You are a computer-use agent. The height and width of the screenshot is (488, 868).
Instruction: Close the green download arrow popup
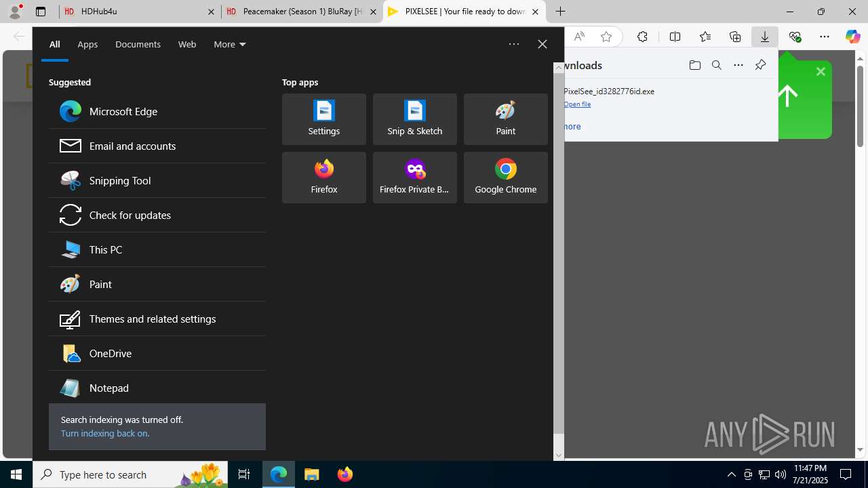821,71
